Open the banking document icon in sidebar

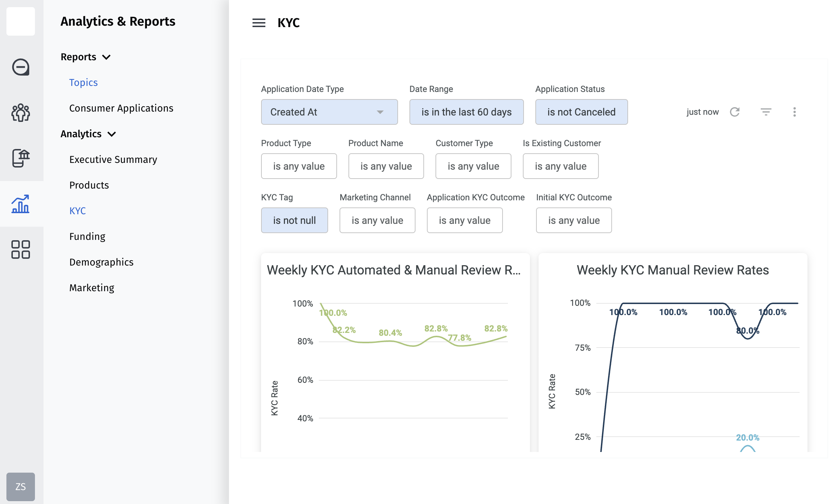point(21,158)
